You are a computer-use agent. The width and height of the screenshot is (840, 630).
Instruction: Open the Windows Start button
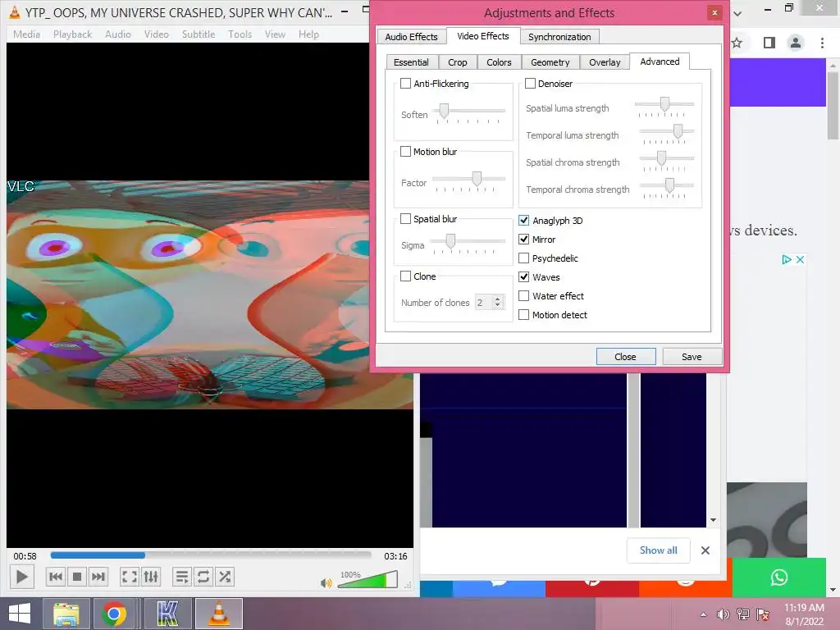pos(20,614)
